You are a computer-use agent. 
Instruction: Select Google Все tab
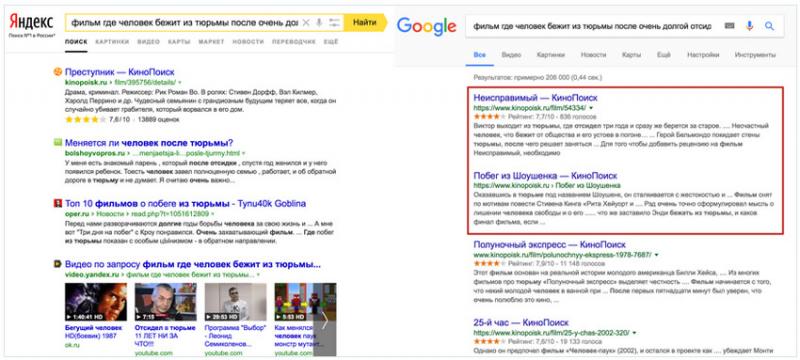click(480, 55)
